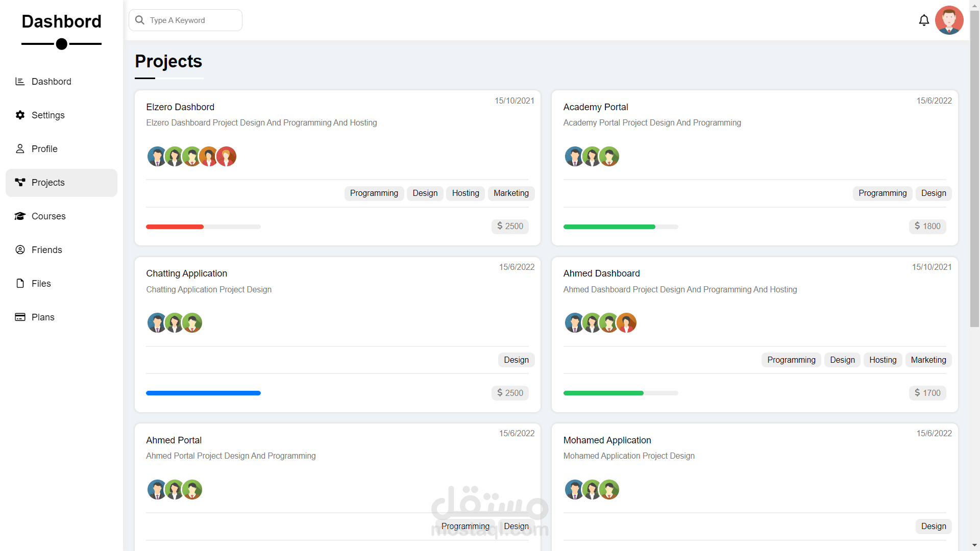Open the user avatar in header
The image size is (980, 551).
click(949, 20)
